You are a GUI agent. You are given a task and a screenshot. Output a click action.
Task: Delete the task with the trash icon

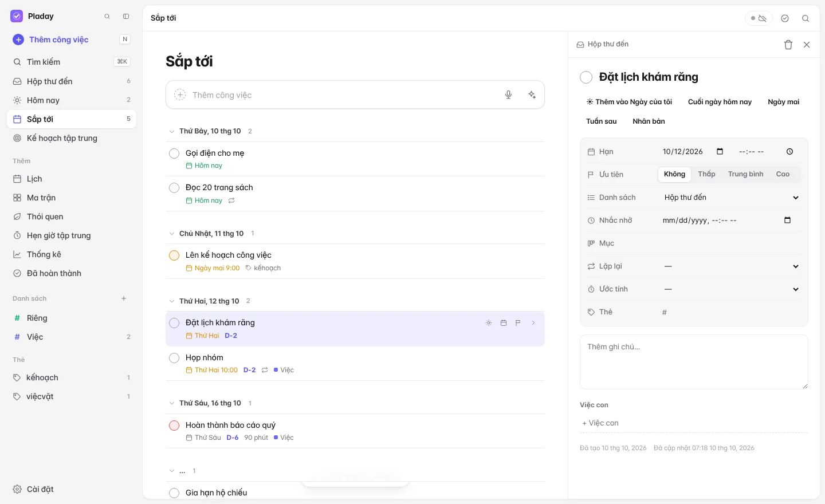pos(788,45)
